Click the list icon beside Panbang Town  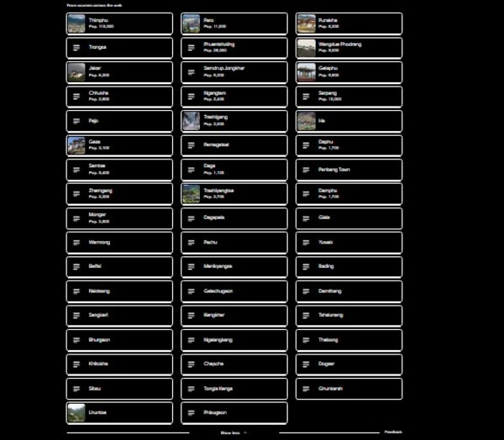[x=306, y=170]
